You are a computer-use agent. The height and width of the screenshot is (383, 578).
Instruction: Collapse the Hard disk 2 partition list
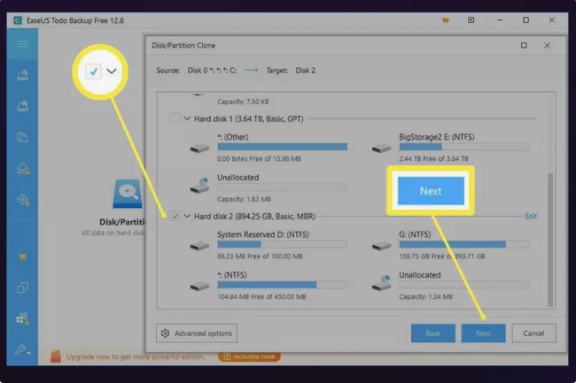pyautogui.click(x=187, y=216)
